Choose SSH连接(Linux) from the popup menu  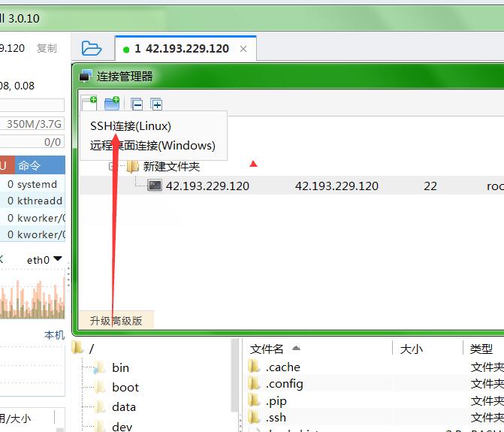click(x=131, y=125)
